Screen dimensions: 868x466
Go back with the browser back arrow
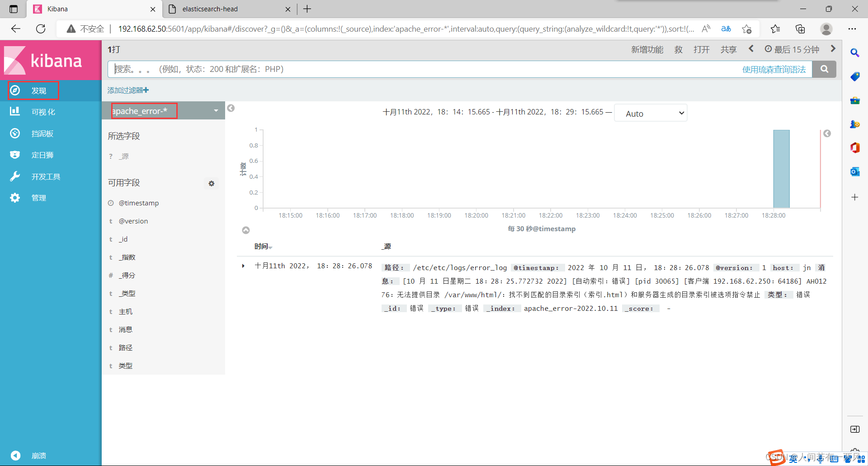coord(16,29)
